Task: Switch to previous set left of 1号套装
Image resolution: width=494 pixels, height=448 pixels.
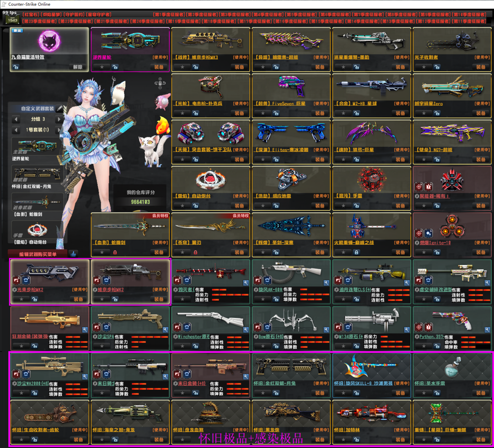Action: (x=16, y=130)
